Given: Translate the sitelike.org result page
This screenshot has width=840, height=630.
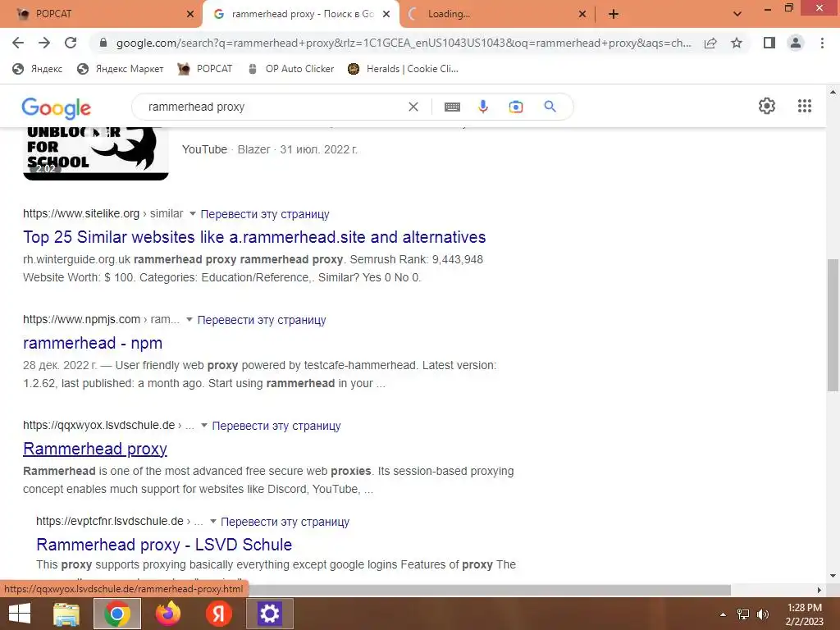Looking at the screenshot, I should [x=265, y=214].
